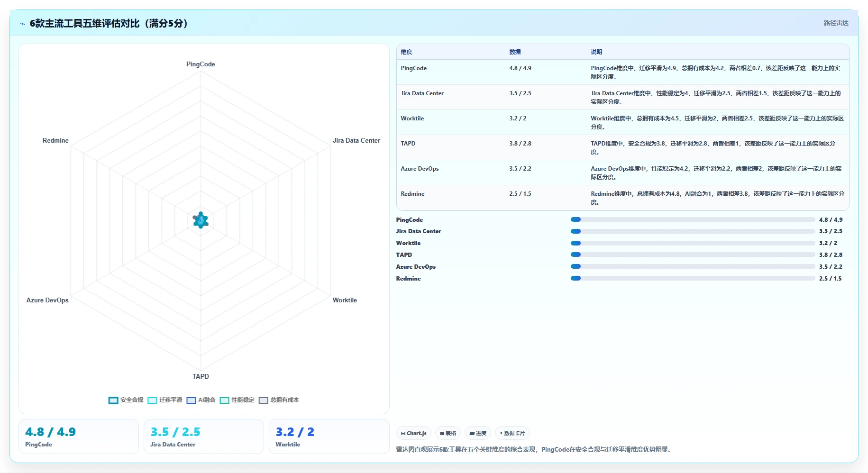Click the 3.5 / 2.2 table cell
Screen dimensions: 868x473
(520, 169)
